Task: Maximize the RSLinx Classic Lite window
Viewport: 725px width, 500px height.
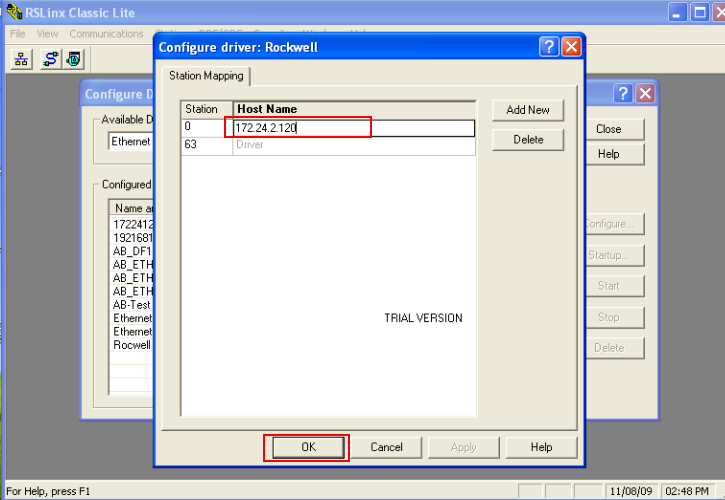Action: 700,12
